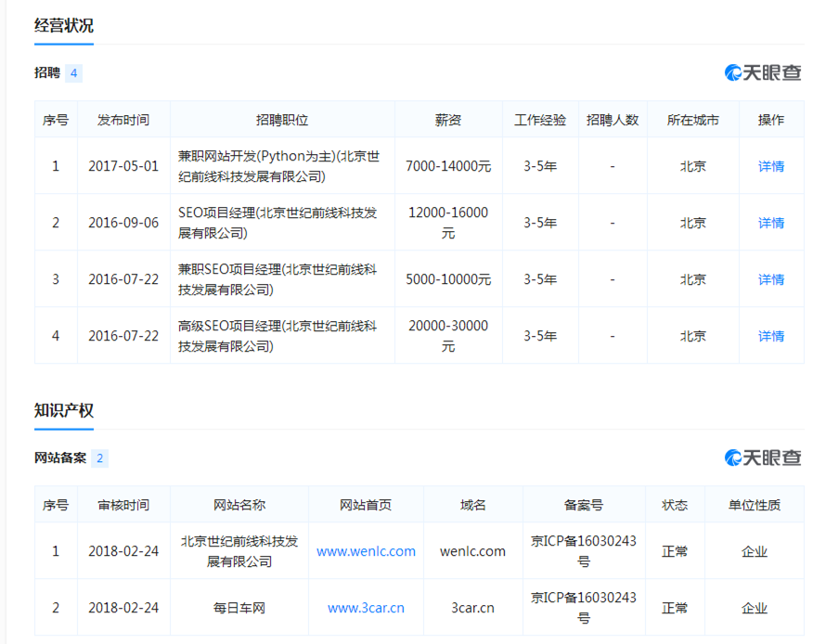Click the 招聘职位 column header
Viewport: 826px width, 644px height.
click(282, 120)
